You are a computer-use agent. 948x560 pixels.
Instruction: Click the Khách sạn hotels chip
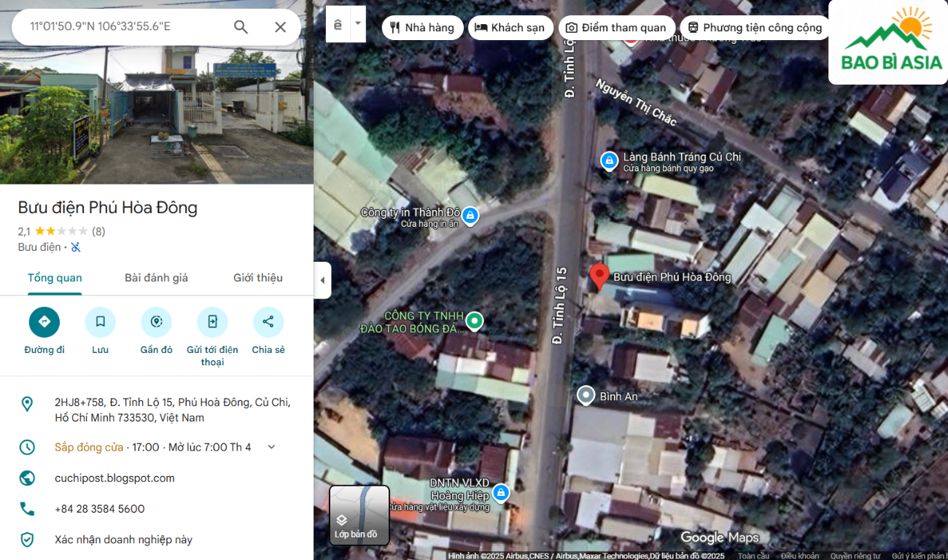click(x=510, y=28)
